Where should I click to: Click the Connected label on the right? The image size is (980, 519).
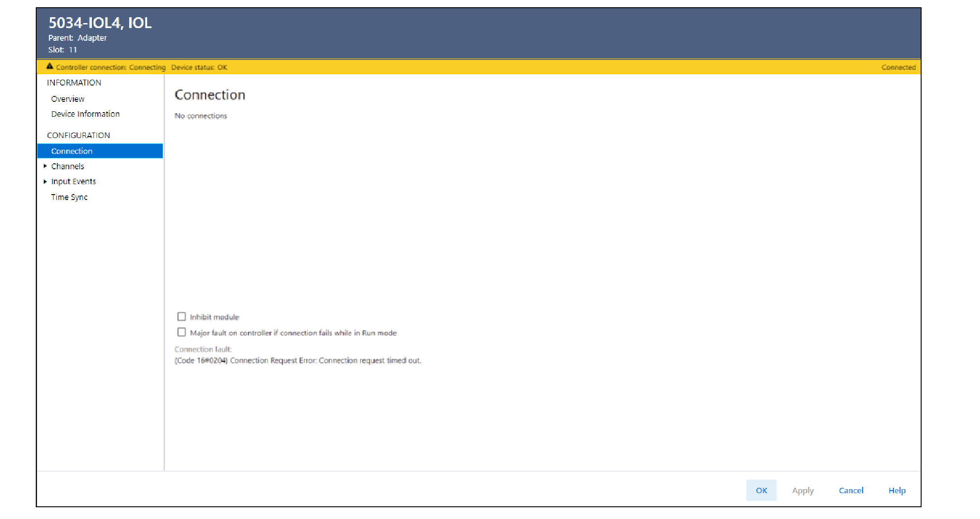coord(899,67)
